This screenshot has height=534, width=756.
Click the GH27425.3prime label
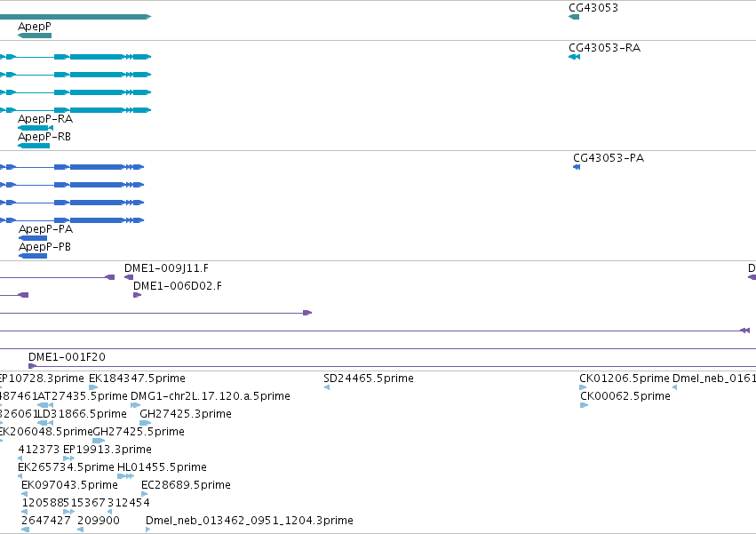pyautogui.click(x=186, y=414)
